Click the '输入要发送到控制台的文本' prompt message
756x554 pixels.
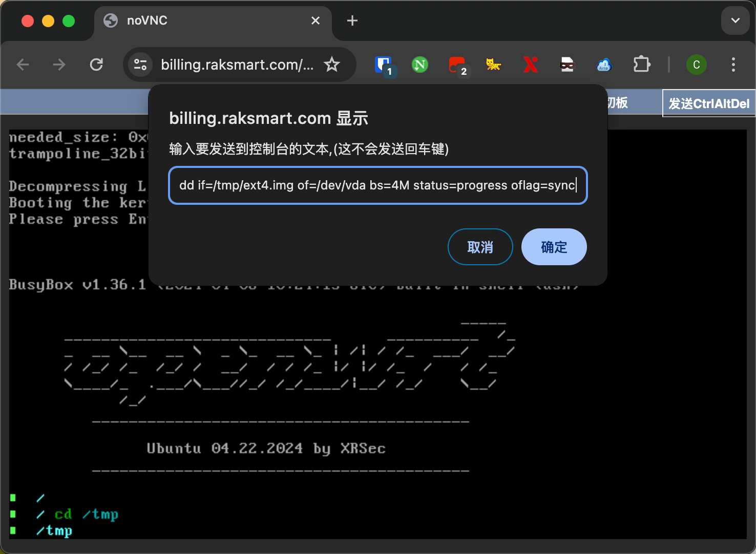[309, 149]
